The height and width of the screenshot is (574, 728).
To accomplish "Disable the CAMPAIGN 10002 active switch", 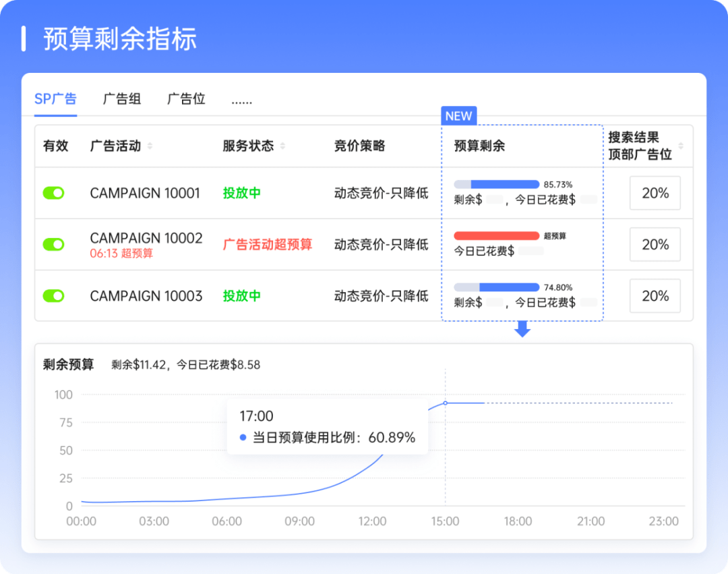I will click(53, 244).
